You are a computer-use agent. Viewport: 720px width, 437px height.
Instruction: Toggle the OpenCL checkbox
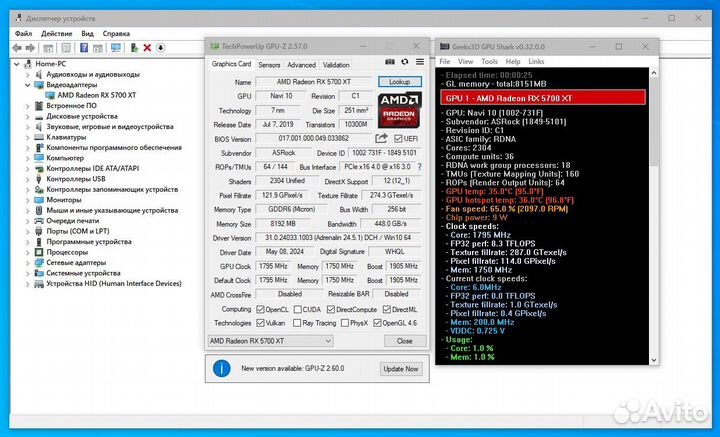(x=261, y=309)
